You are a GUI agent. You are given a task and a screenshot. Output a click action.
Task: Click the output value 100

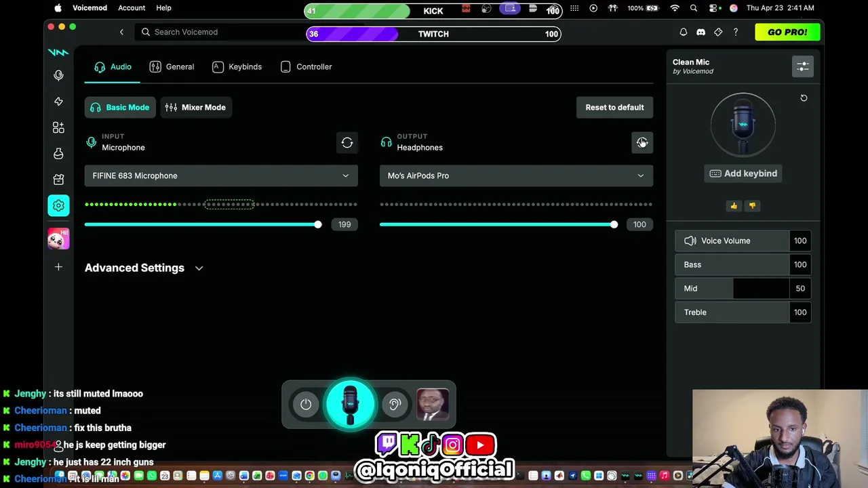click(639, 224)
